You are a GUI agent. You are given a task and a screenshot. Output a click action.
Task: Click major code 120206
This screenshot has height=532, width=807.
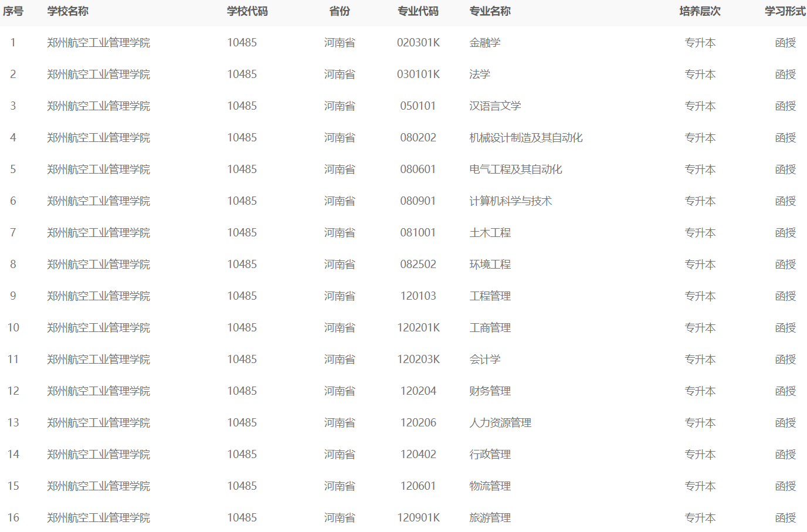(418, 423)
